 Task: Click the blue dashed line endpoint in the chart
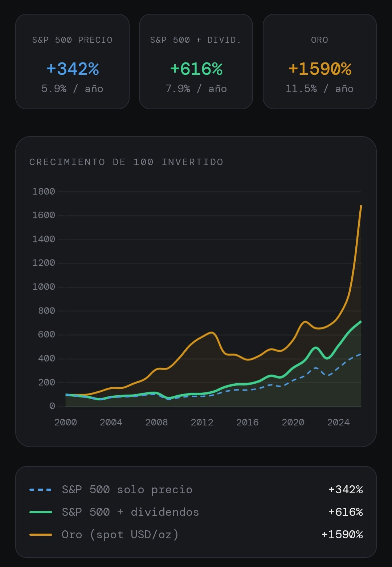tap(360, 354)
